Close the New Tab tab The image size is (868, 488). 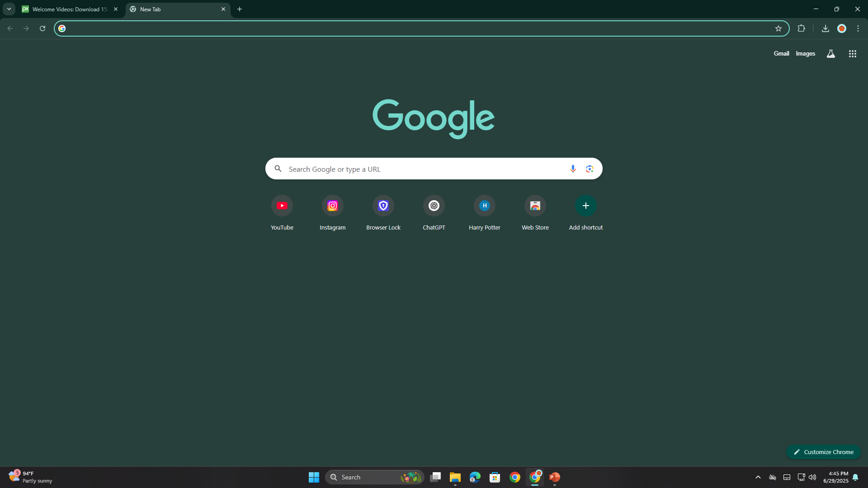pos(223,9)
